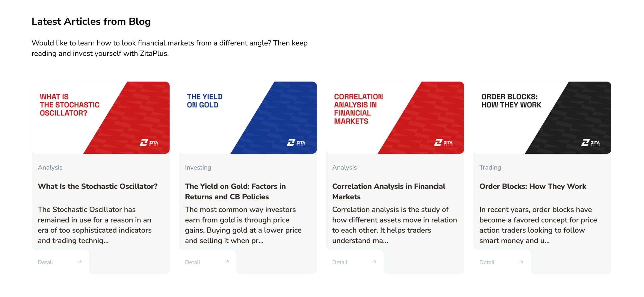Open Correlation Analysis banner image
644x297 pixels.
click(x=395, y=117)
